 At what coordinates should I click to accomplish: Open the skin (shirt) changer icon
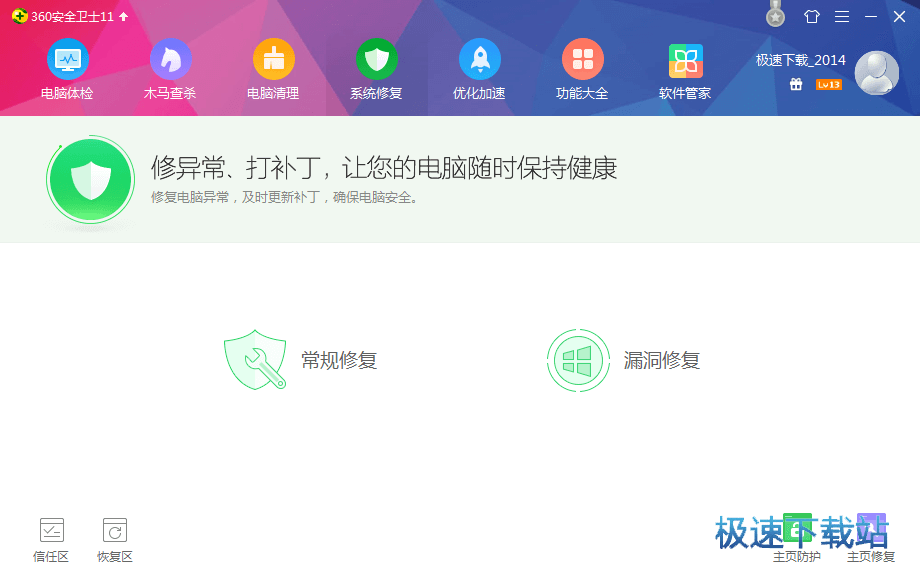[811, 16]
